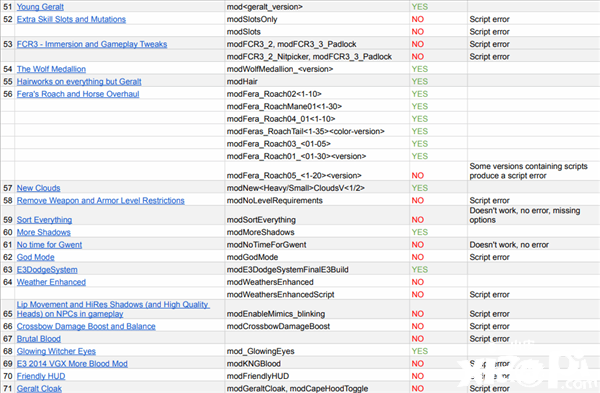Select the modSlotsOnly cell

317,19
